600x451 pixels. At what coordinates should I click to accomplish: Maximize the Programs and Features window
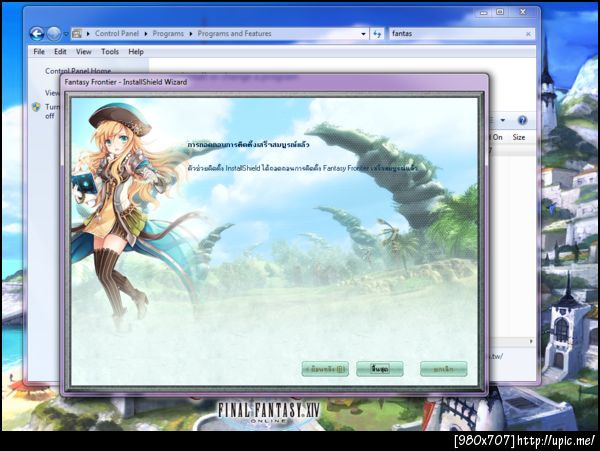pyautogui.click(x=500, y=12)
